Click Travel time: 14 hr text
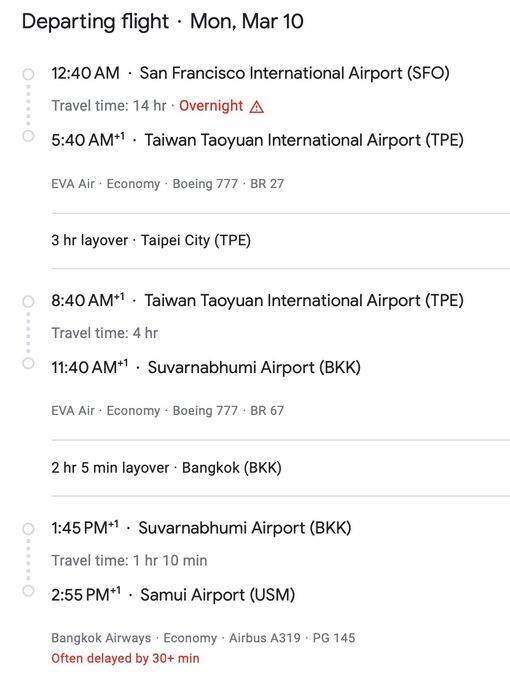The width and height of the screenshot is (510, 678). point(109,106)
